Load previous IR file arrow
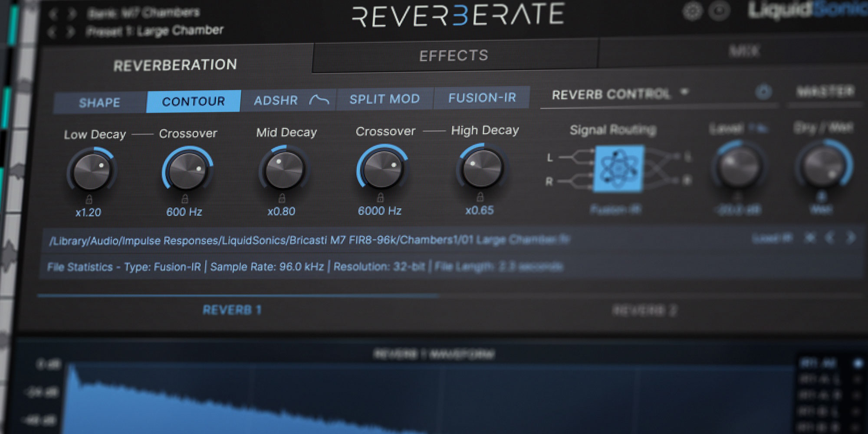Screen dimensions: 868x434 (x=830, y=238)
